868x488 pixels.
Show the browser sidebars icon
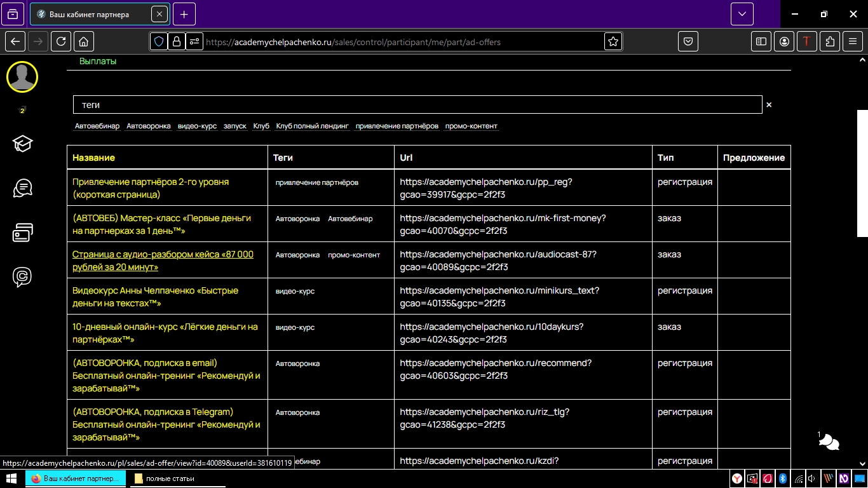click(x=761, y=41)
